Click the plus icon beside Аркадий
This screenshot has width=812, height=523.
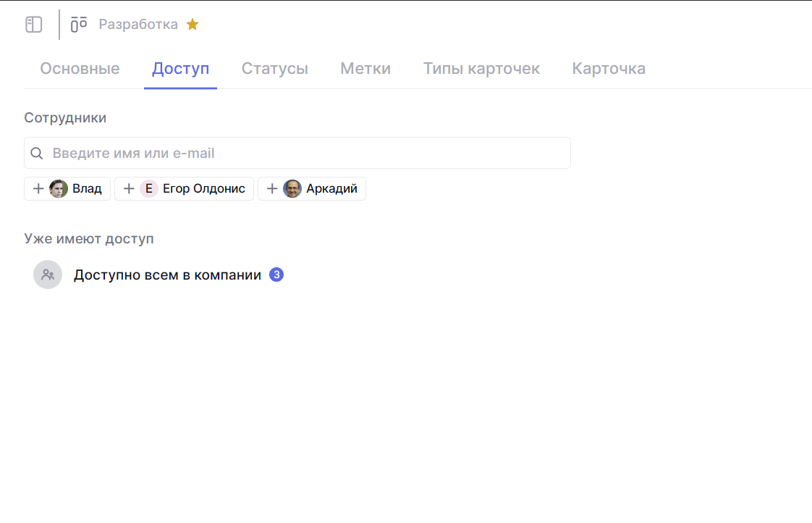coord(272,189)
